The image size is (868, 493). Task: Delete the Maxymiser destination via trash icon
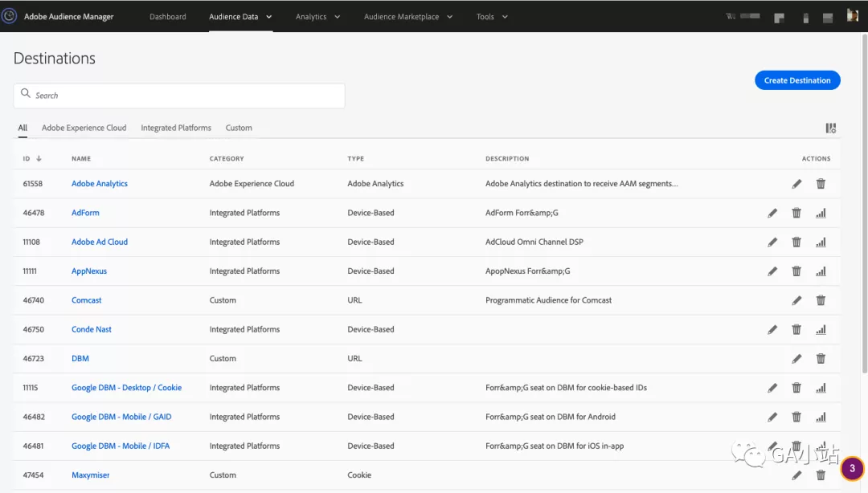821,475
